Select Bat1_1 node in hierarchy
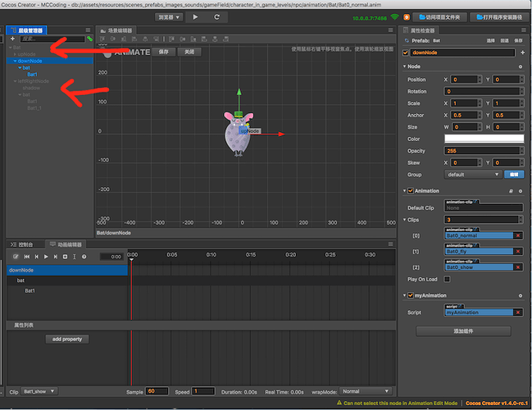Screen dimensions: 532x410 point(34,108)
